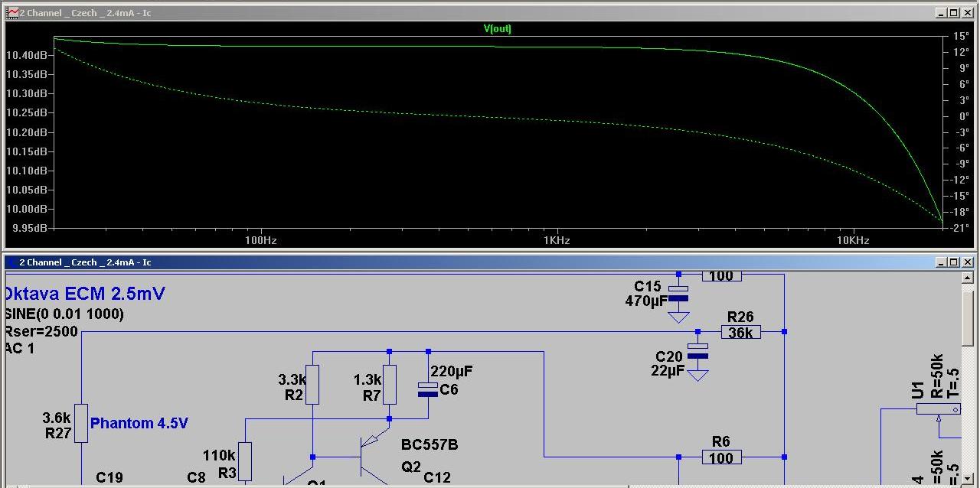Select the U1 potentiometer symbol

pos(939,410)
